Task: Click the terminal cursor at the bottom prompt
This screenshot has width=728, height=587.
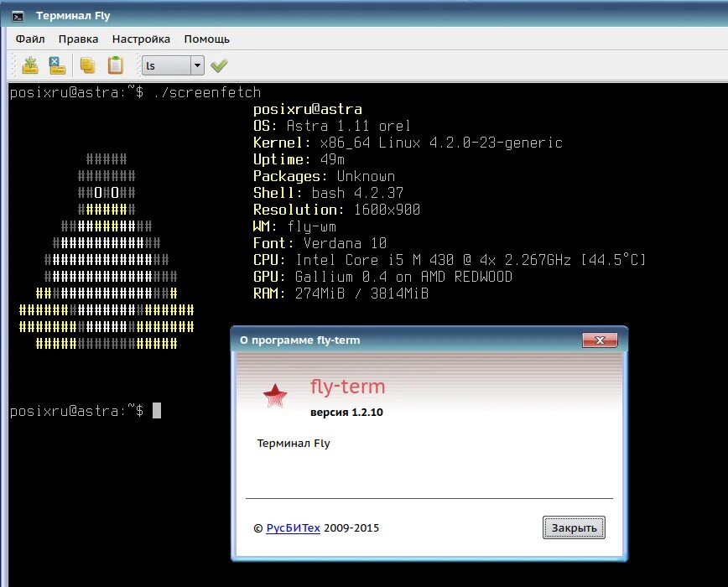Action: (157, 411)
